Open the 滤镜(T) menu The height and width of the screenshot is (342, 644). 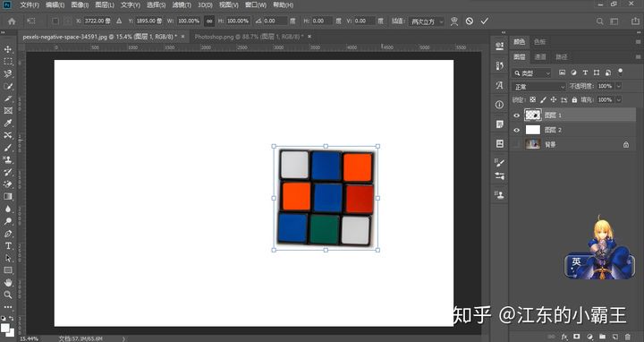(182, 5)
